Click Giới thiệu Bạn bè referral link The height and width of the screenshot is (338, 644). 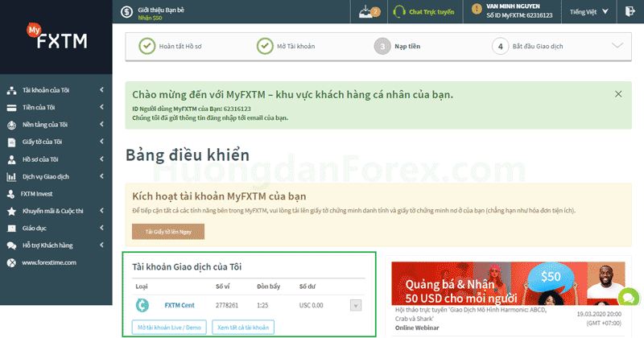tap(160, 10)
